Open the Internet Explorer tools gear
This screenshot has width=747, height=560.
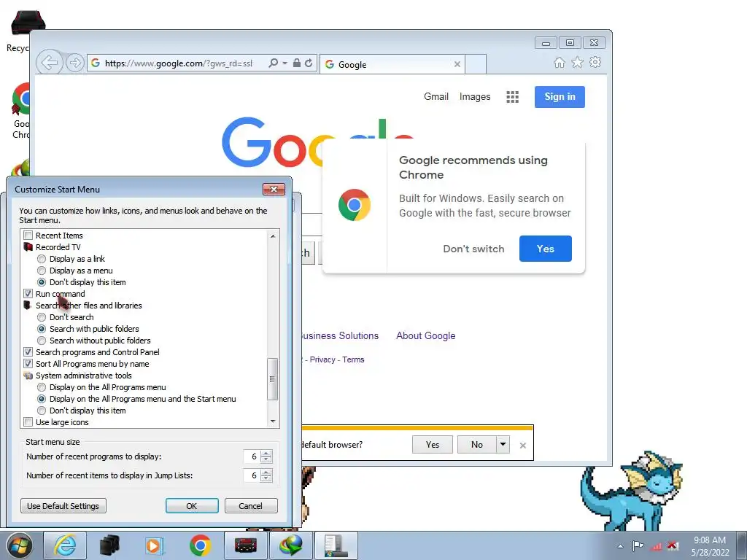coord(595,63)
